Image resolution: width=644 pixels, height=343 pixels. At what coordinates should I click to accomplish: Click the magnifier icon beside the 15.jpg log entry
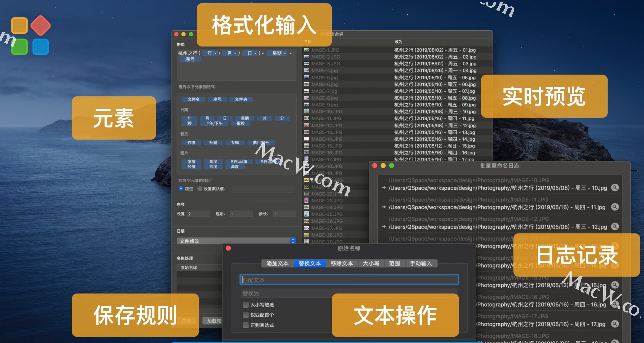tap(615, 285)
